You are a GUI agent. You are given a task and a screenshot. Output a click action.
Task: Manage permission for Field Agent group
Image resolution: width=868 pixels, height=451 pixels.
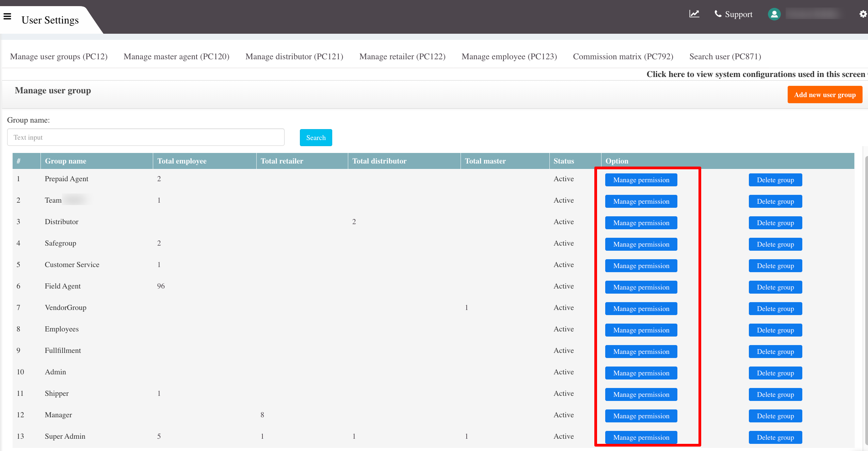[641, 287]
